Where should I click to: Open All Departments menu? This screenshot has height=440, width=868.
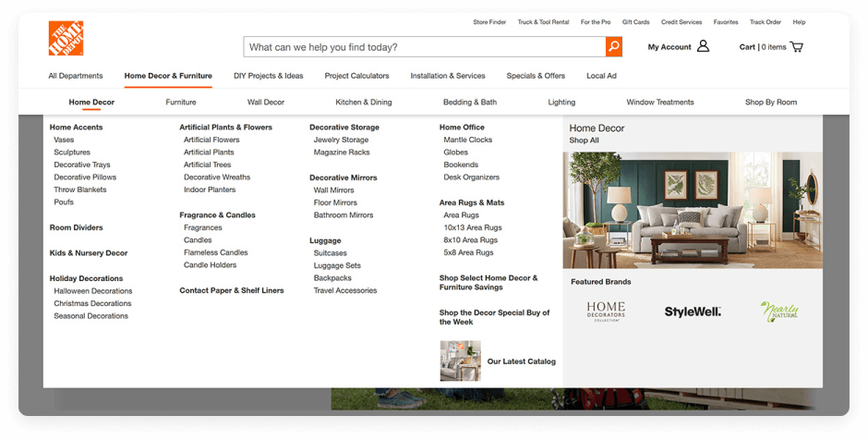pyautogui.click(x=76, y=76)
